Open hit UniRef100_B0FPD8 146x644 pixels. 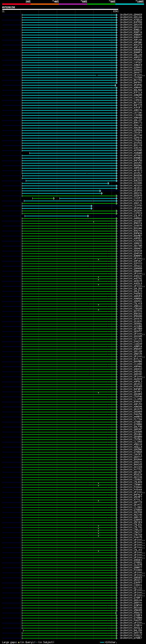131,22
